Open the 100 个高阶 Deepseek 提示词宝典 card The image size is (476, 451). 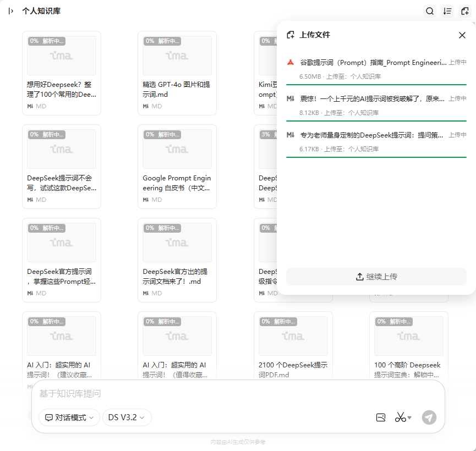tap(408, 345)
